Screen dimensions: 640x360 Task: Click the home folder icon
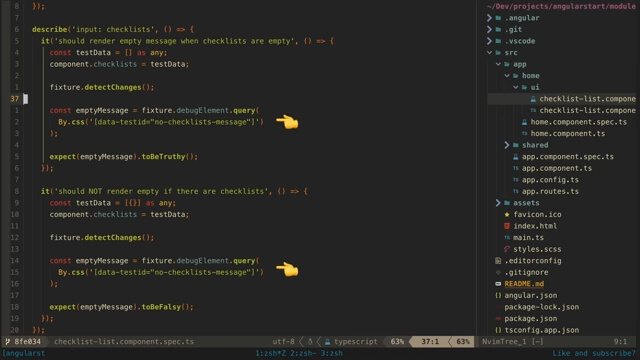pyautogui.click(x=516, y=76)
